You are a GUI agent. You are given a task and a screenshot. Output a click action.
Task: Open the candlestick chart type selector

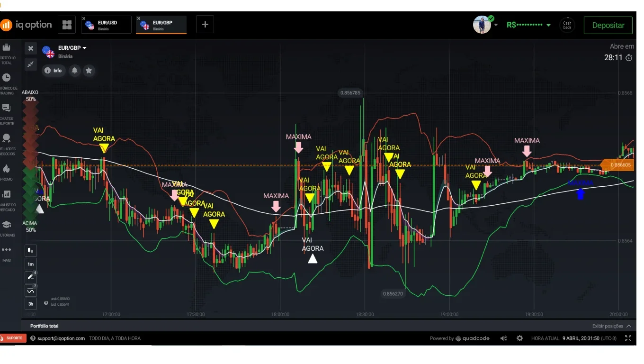[30, 250]
